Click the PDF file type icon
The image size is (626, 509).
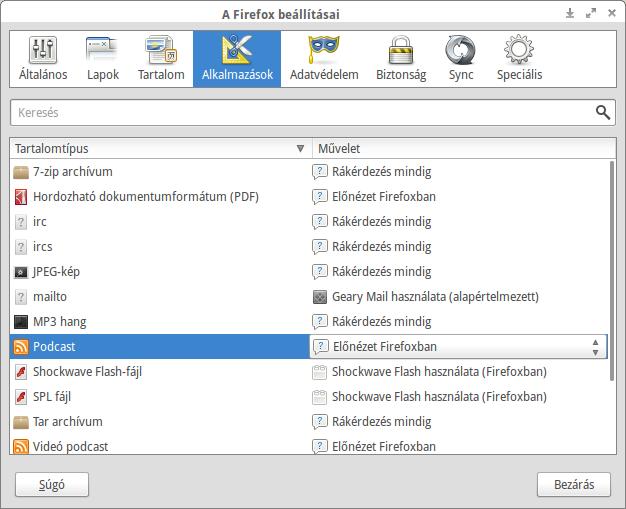point(21,197)
